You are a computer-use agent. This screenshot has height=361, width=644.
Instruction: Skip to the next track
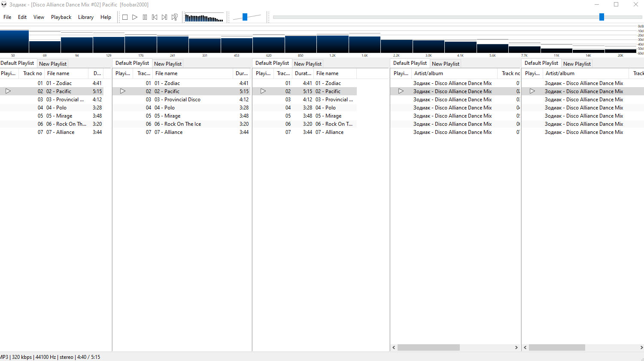pos(164,17)
